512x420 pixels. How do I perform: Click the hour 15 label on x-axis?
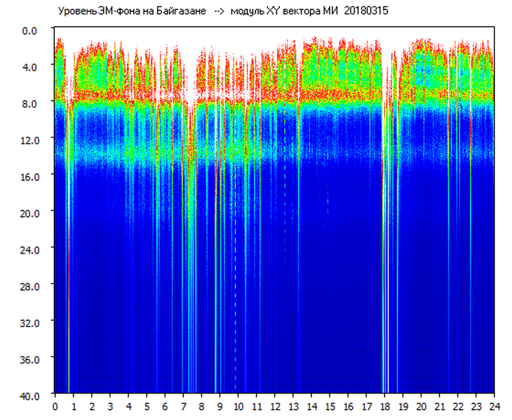tap(330, 406)
